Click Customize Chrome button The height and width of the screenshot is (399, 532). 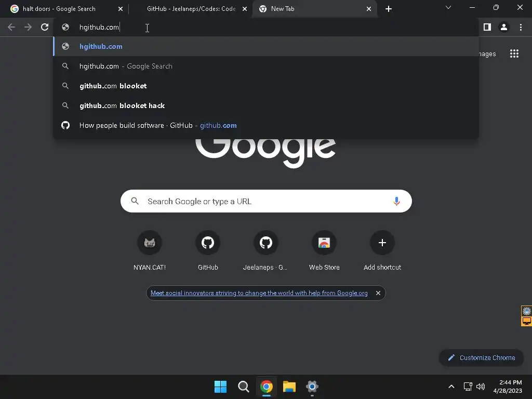481,357
